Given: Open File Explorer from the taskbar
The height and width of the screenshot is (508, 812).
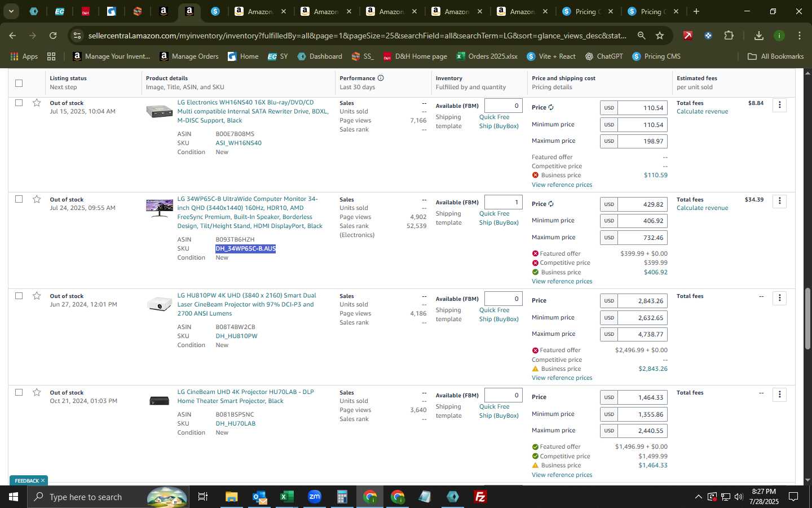Looking at the screenshot, I should click(x=232, y=497).
